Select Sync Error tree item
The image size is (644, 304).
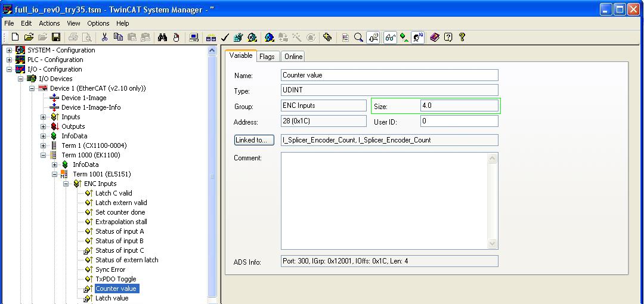coord(110,269)
